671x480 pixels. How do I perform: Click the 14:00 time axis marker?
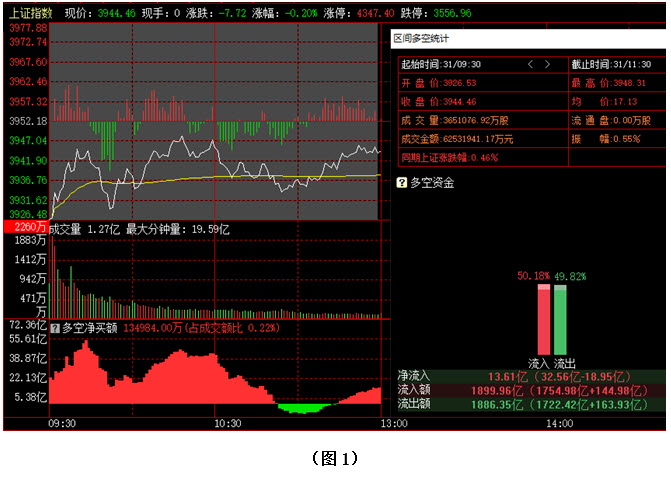(560, 424)
